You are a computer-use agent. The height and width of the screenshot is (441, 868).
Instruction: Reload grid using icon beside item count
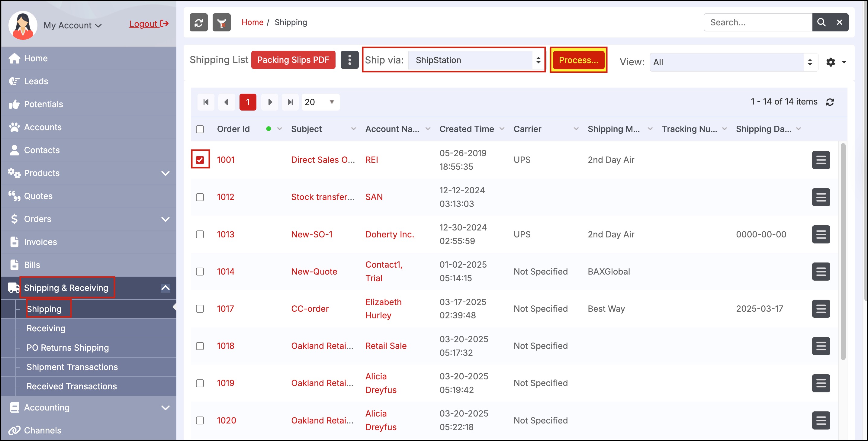(x=830, y=102)
